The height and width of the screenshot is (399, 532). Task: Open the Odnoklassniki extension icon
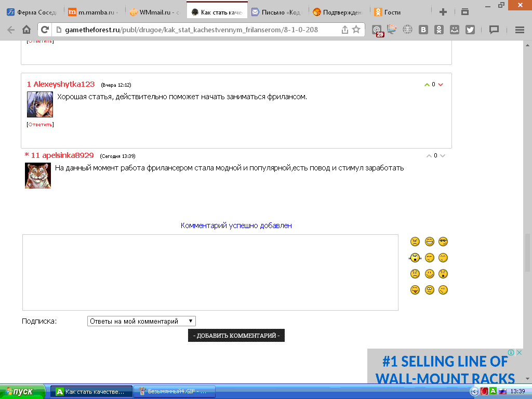tap(438, 30)
